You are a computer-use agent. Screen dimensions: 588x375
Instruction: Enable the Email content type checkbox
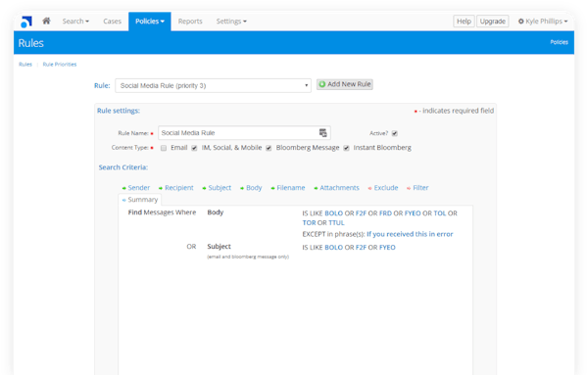(164, 148)
